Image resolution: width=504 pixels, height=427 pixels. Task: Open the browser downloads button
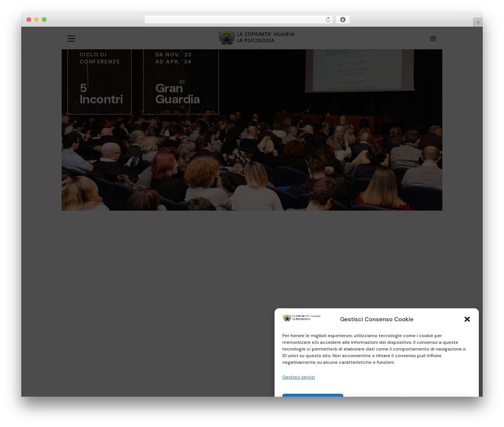(343, 20)
